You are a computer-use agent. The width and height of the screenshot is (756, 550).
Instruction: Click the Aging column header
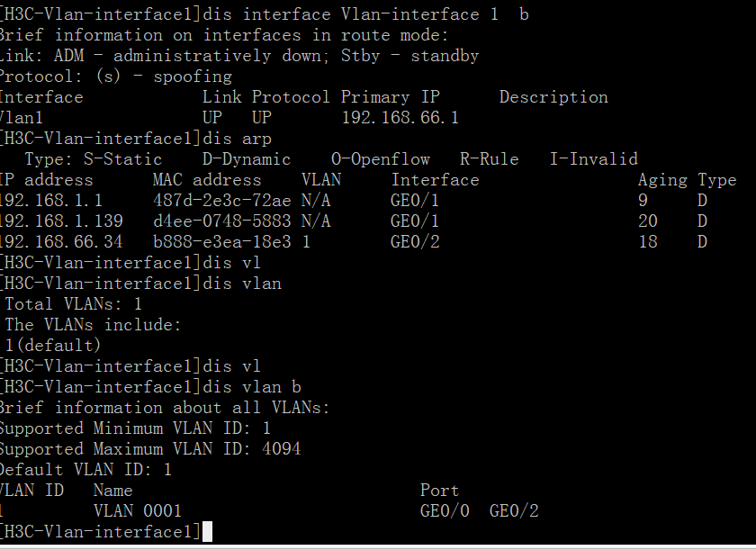(x=662, y=180)
